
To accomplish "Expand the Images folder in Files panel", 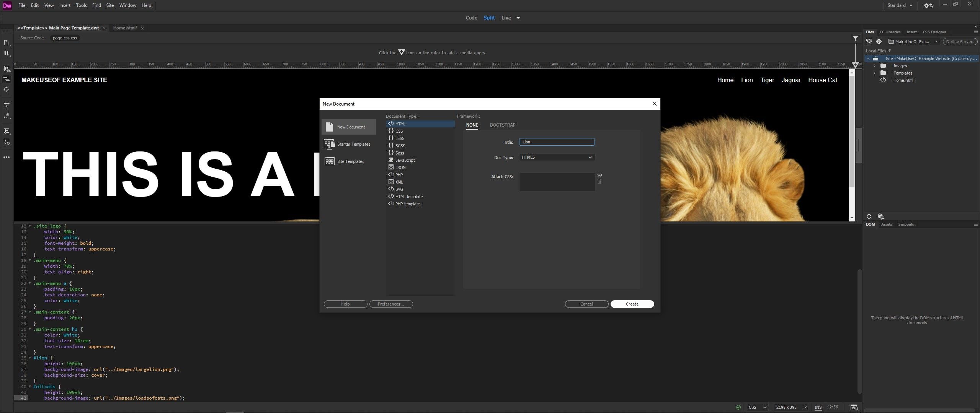I will [874, 65].
